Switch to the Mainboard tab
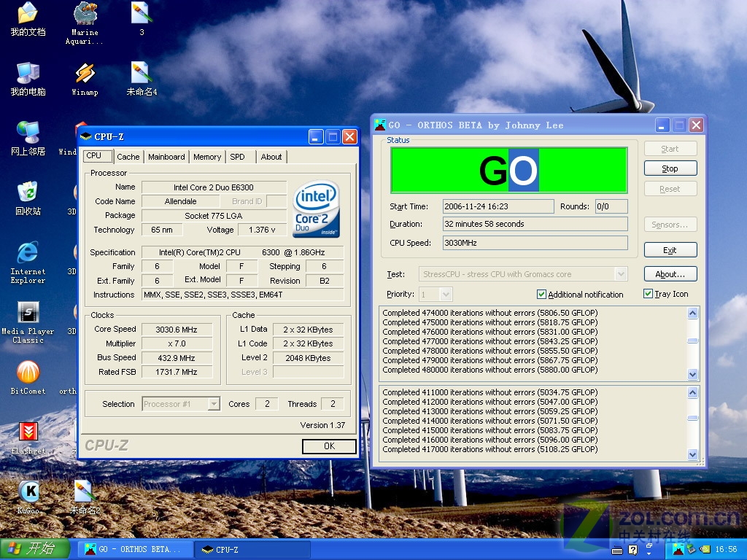The height and width of the screenshot is (560, 747). coord(166,157)
